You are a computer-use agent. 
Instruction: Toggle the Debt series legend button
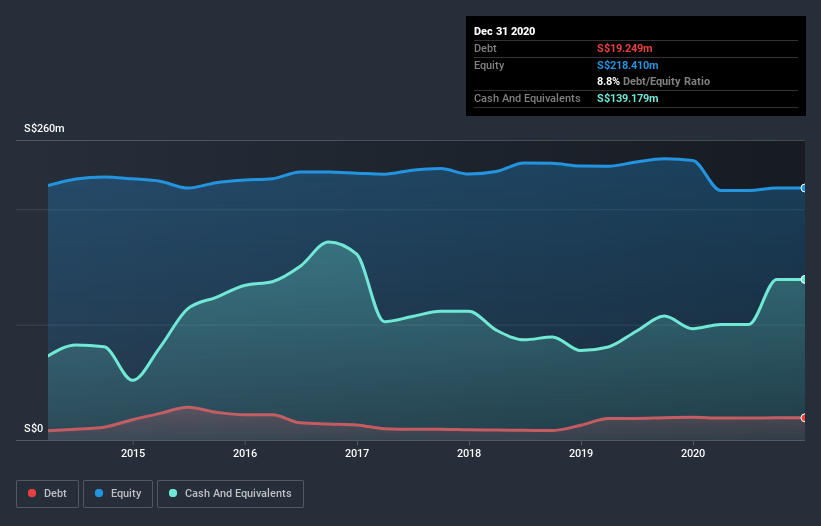[47, 494]
